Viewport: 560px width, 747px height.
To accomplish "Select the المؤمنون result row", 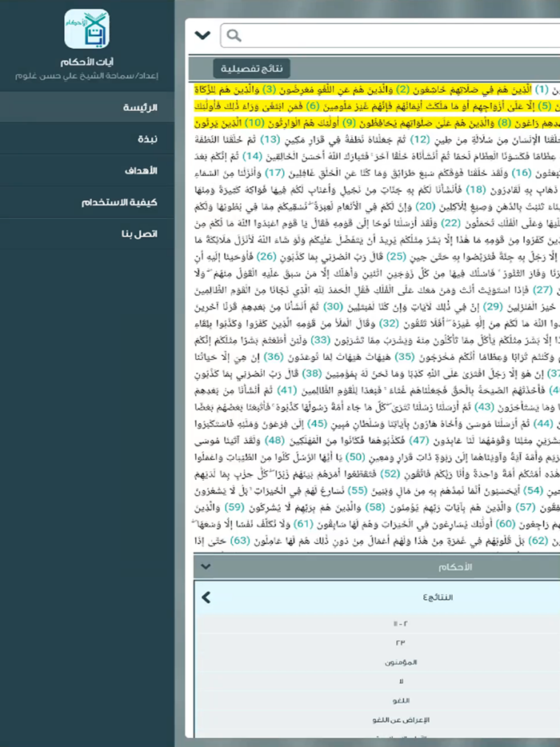I will pos(400,662).
